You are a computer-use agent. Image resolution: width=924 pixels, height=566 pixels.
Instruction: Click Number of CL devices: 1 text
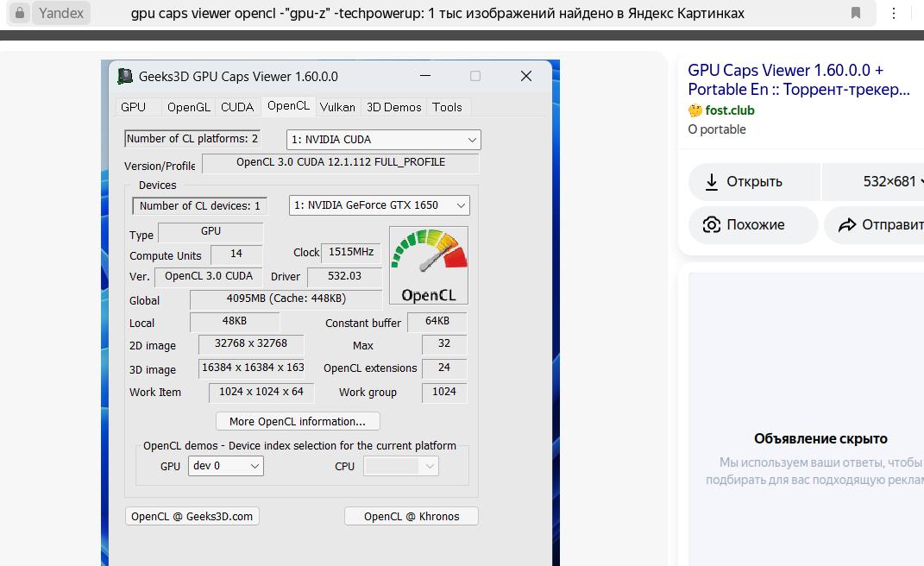pyautogui.click(x=200, y=205)
